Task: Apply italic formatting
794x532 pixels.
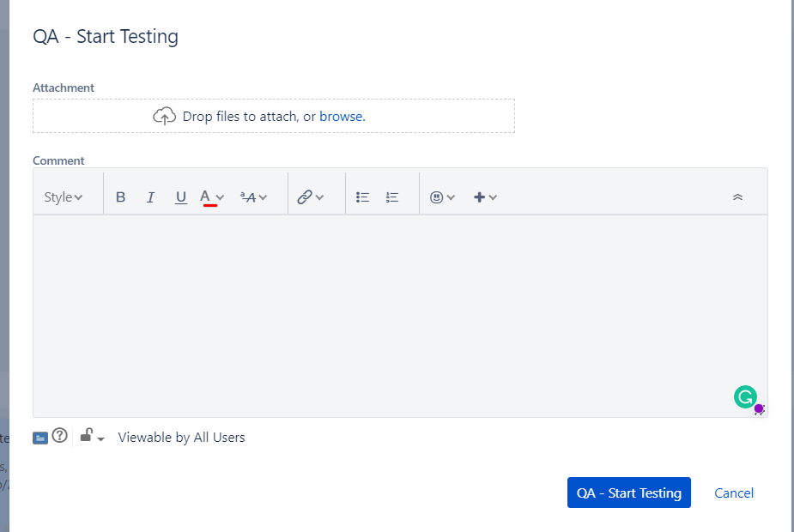Action: (x=150, y=196)
